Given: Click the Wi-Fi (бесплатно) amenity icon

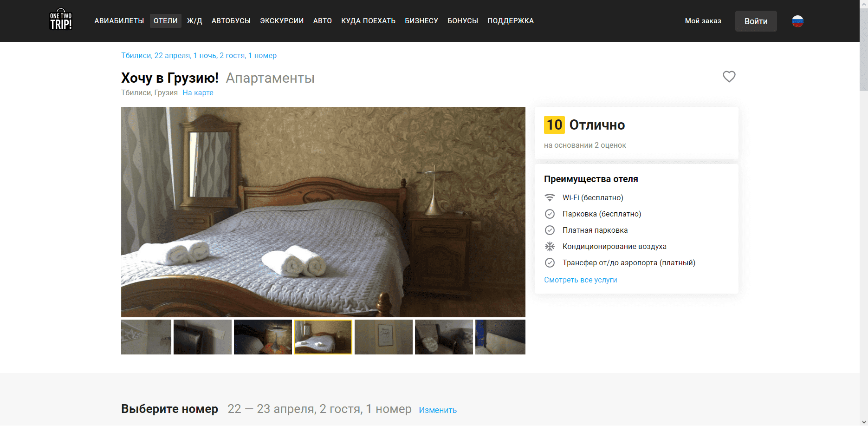Looking at the screenshot, I should 550,197.
